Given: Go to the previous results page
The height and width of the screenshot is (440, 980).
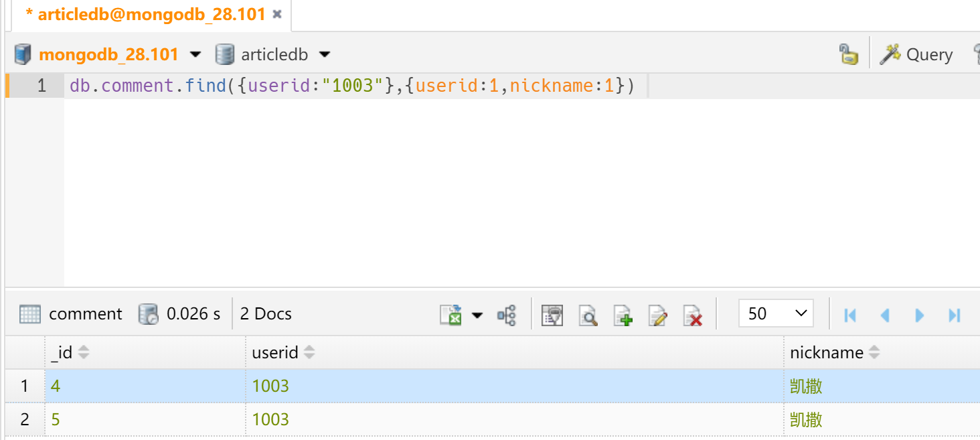Looking at the screenshot, I should pos(885,315).
